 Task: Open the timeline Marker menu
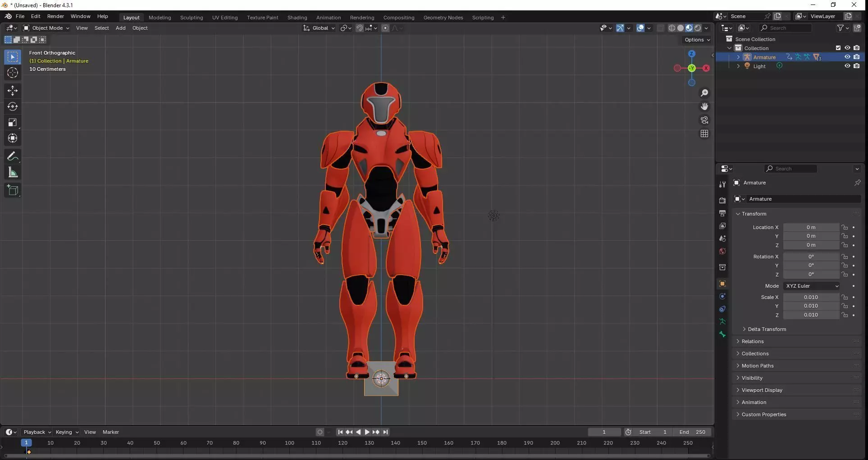(x=111, y=432)
